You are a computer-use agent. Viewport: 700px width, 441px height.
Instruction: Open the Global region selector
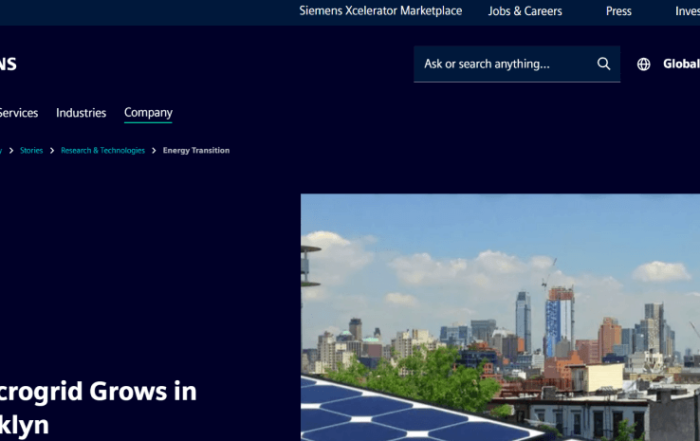[x=680, y=64]
